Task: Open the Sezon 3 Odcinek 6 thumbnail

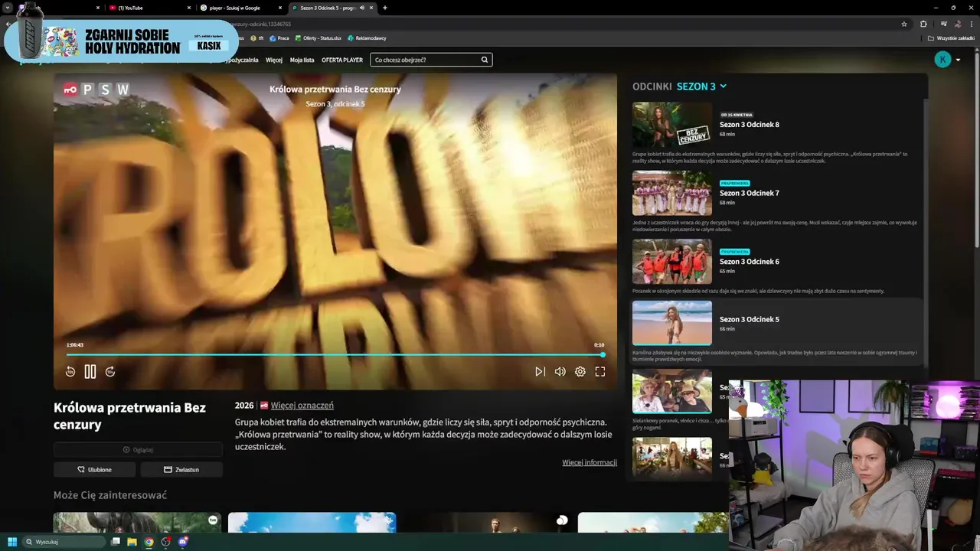Action: 672,262
